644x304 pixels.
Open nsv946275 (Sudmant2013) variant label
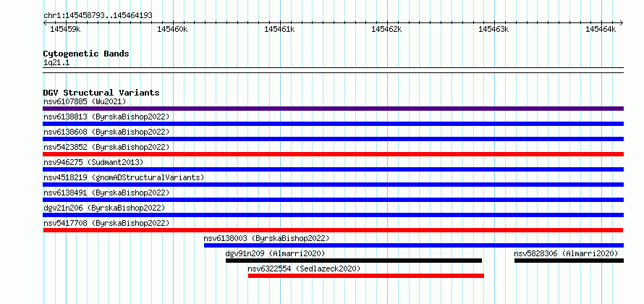click(93, 162)
